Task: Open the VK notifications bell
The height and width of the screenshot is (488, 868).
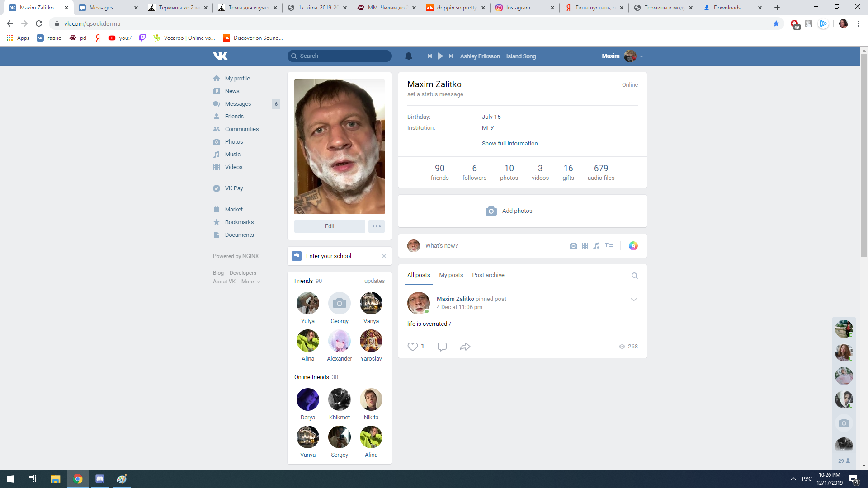Action: coord(408,56)
